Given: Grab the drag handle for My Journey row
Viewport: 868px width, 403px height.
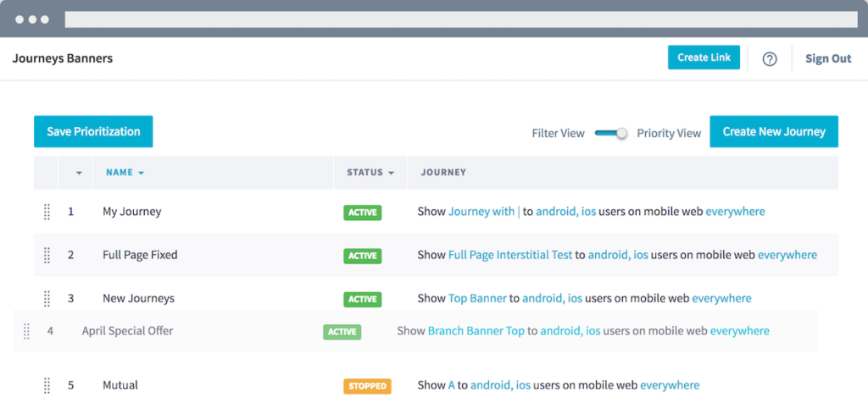Looking at the screenshot, I should click(47, 212).
